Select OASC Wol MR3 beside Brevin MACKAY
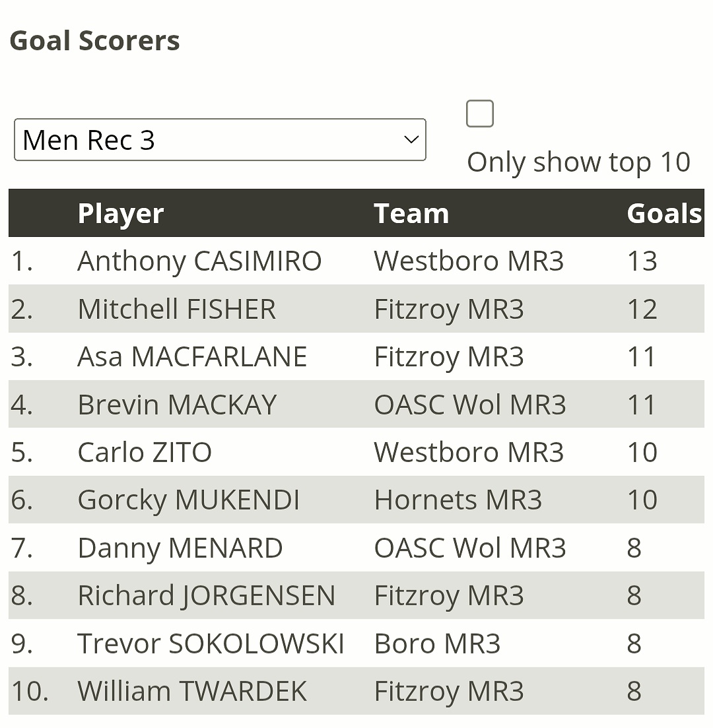Image resolution: width=713 pixels, height=728 pixels. (469, 405)
